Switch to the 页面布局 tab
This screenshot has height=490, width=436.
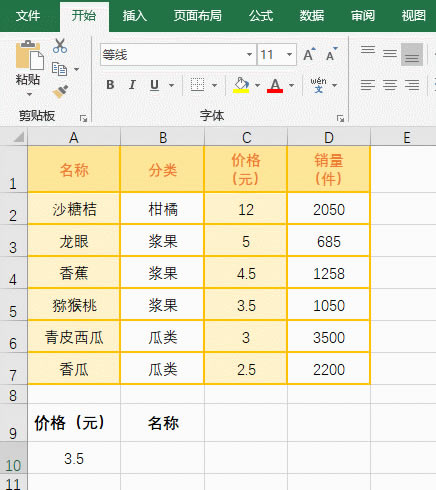click(197, 16)
